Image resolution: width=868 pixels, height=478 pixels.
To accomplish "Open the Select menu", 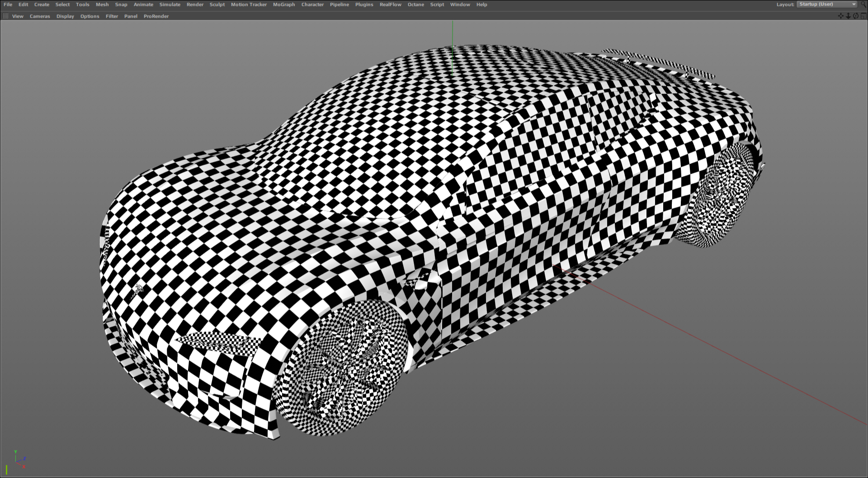I will click(x=62, y=5).
